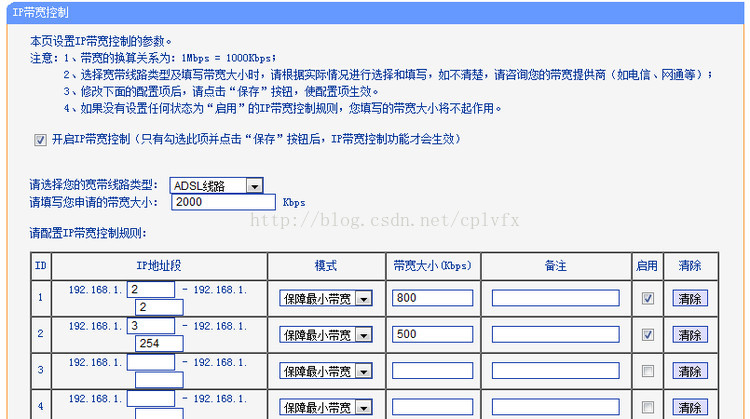This screenshot has width=750, height=419.
Task: Click rule 4 remark (备注) field
Action: pos(555,407)
